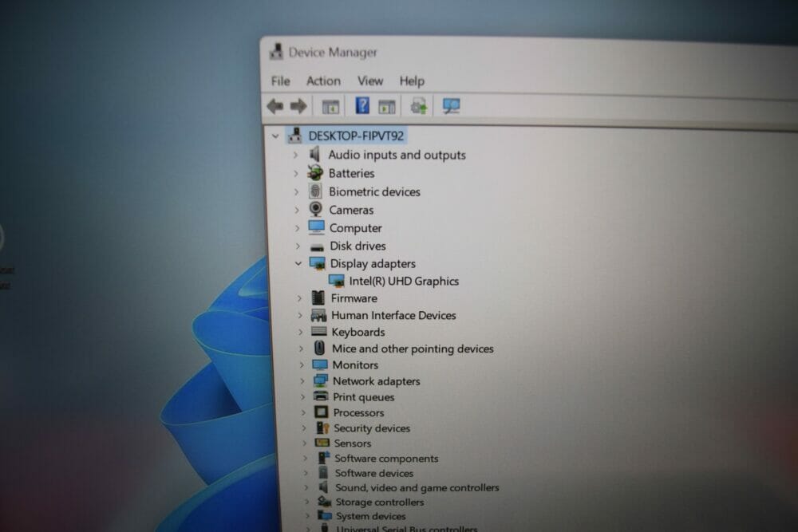
Task: Click the Forward arrow toolbar button
Action: click(x=298, y=106)
